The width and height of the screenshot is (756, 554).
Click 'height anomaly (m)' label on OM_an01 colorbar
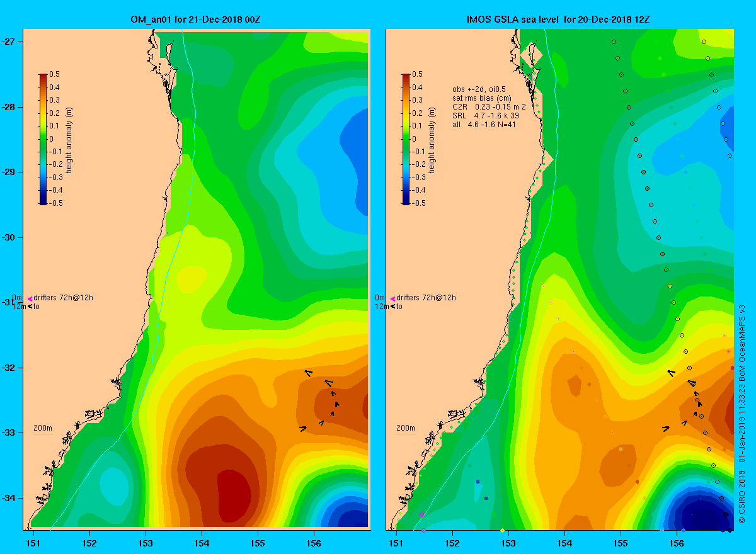tap(68, 140)
